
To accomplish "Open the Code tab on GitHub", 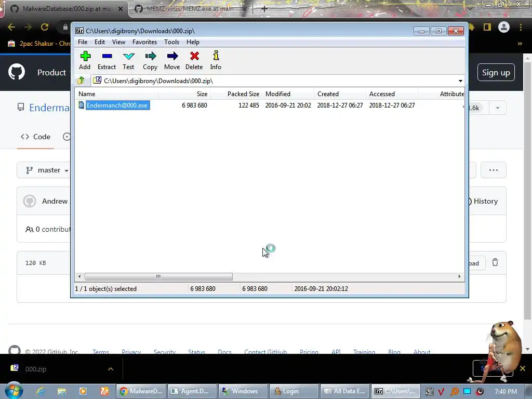I will pos(36,137).
